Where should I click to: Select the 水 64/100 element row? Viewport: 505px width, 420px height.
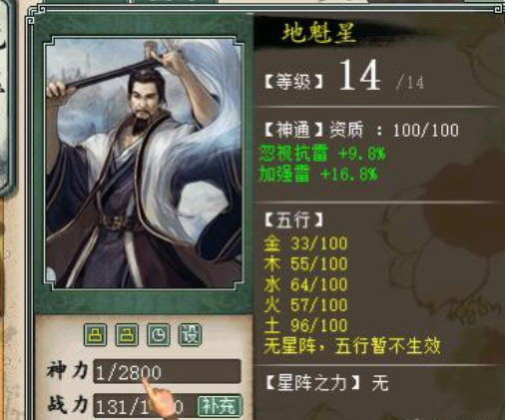[x=305, y=284]
